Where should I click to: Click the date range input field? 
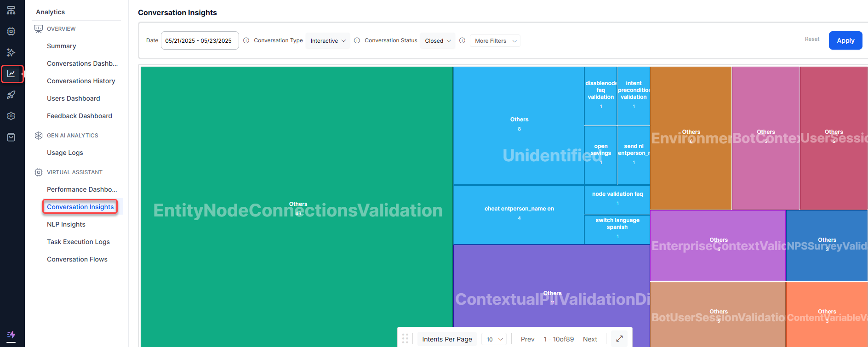[200, 40]
